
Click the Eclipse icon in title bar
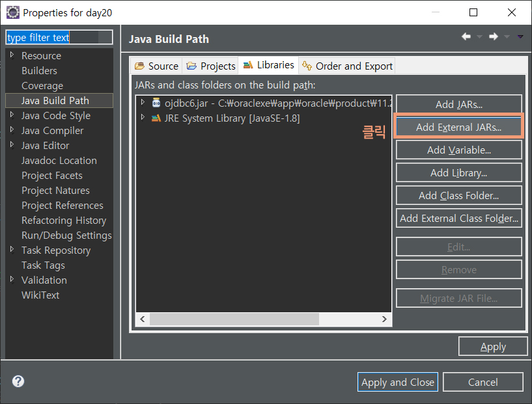click(13, 12)
